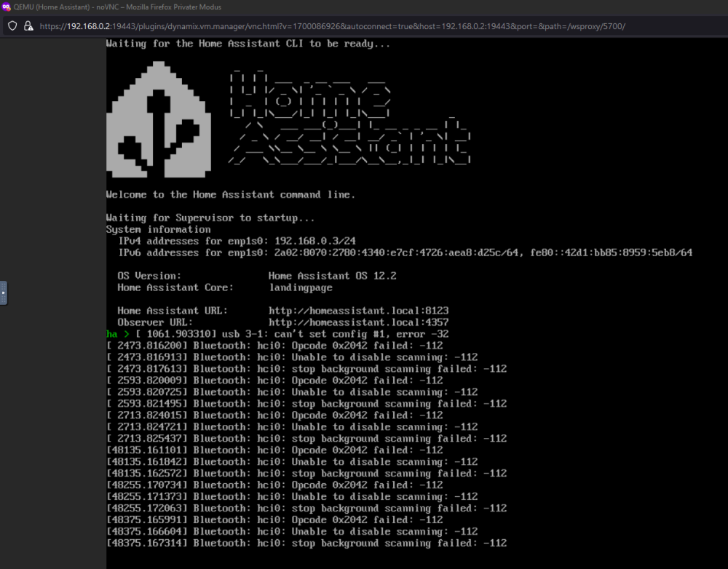Click log line with timestamp 48135.162572
The image size is (728, 569).
click(x=306, y=474)
